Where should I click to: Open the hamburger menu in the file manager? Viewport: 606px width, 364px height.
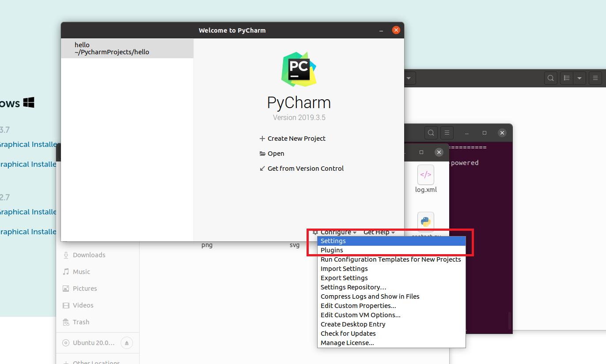pos(595,78)
